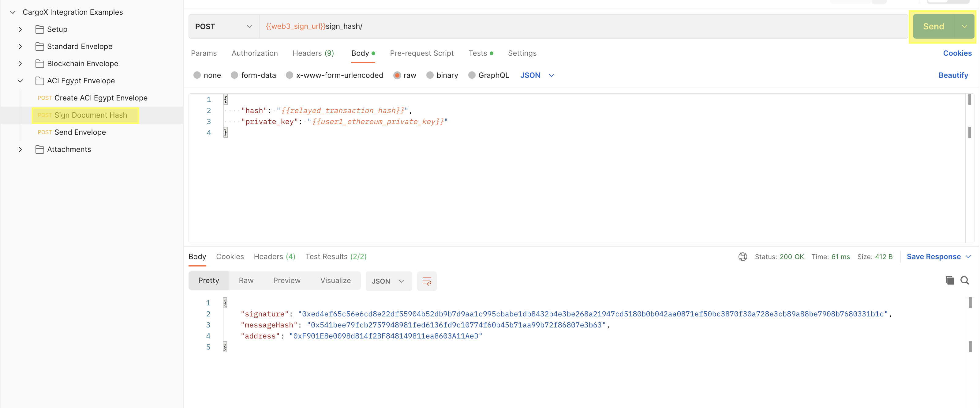
Task: Click the Blockchain Envelope folder icon
Action: (39, 64)
